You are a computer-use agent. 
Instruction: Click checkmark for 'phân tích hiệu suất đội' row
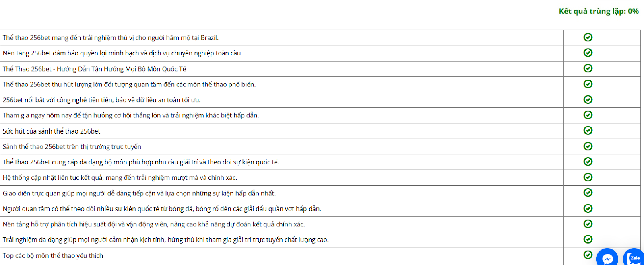click(588, 224)
